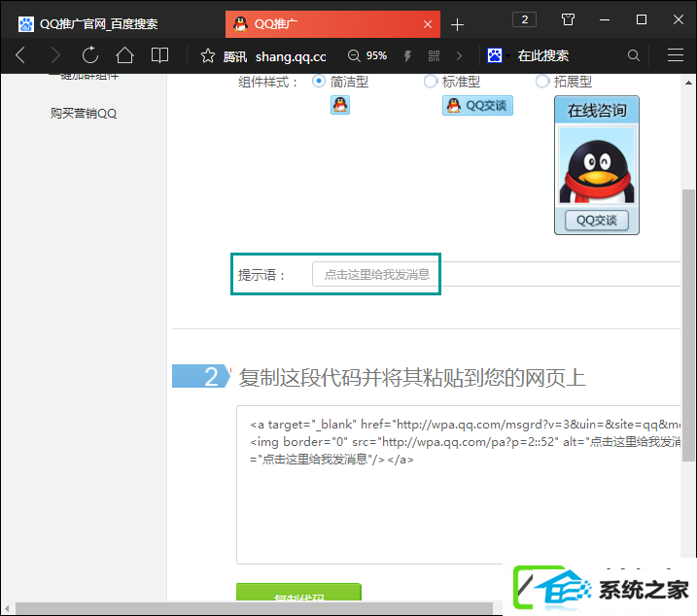Image resolution: width=697 pixels, height=616 pixels.
Task: Bookmark the page with the star icon
Action: [208, 56]
